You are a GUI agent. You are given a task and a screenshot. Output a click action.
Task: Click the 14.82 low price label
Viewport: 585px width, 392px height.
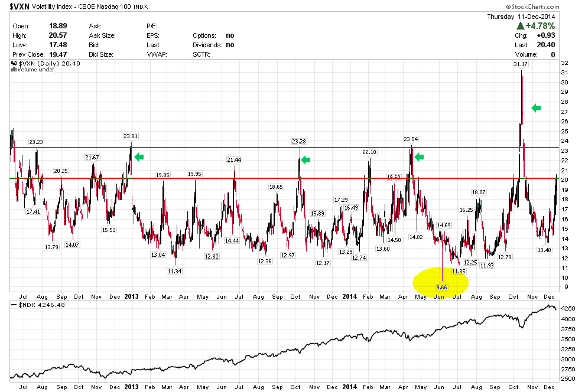(416, 237)
